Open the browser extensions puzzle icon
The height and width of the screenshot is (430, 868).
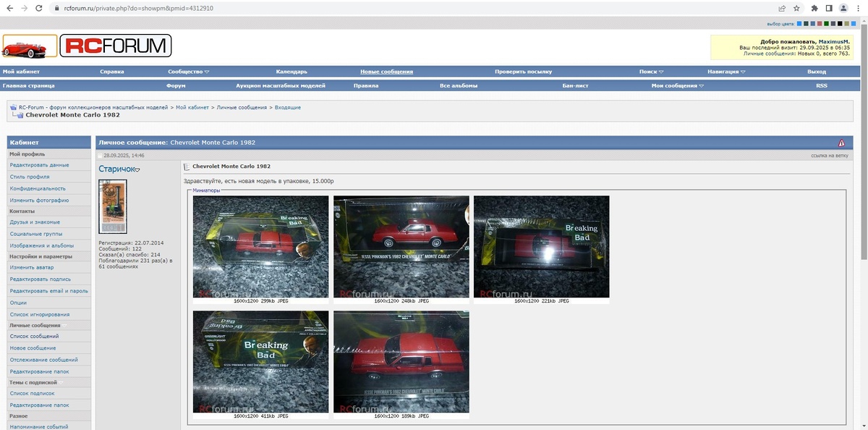[x=814, y=8]
